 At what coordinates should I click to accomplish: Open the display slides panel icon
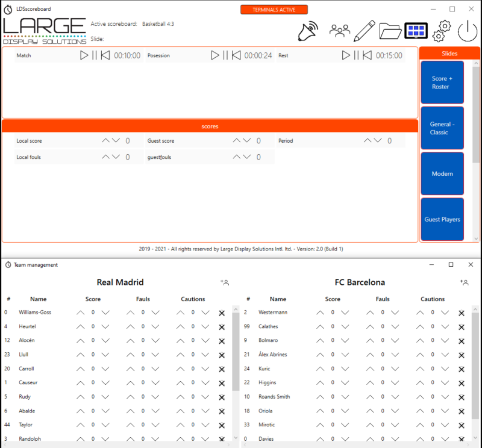point(416,30)
